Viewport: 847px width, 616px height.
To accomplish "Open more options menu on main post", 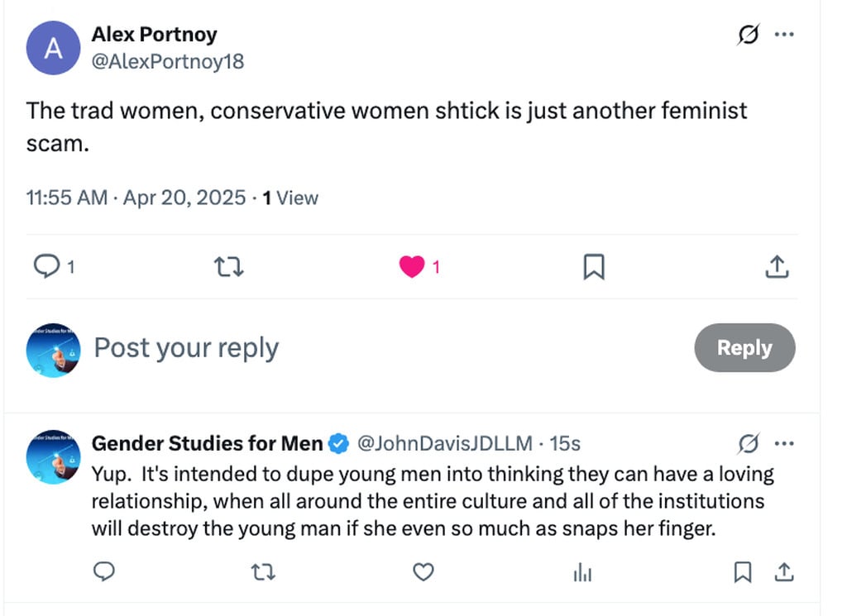I will [783, 35].
